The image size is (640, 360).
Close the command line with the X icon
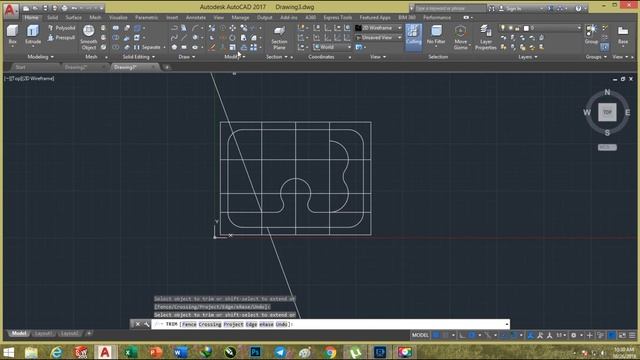tap(138, 324)
